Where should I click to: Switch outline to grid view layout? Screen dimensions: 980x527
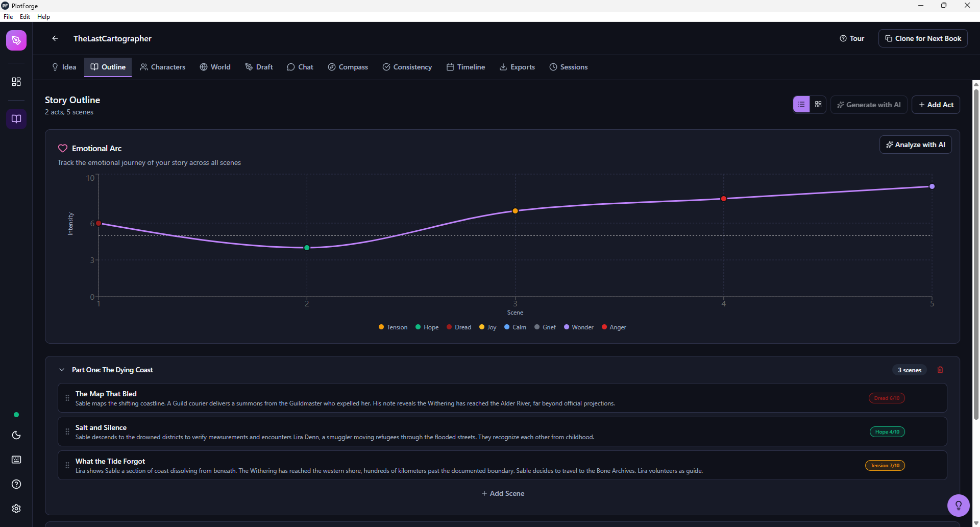coord(819,105)
